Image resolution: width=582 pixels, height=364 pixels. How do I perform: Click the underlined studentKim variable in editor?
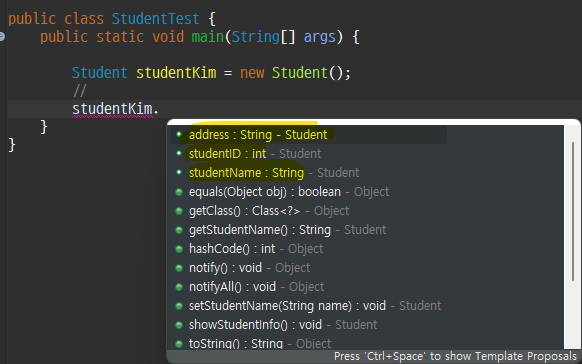tap(112, 109)
